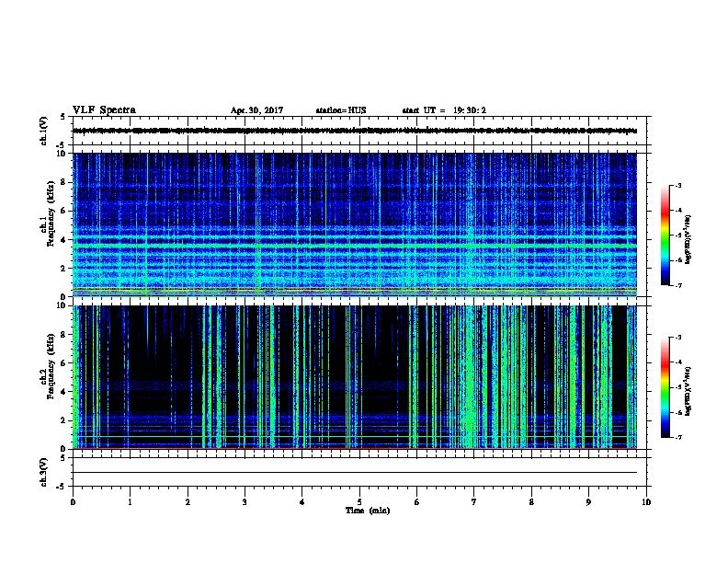Click the ch.1 voltage waveform trace
The width and height of the screenshot is (728, 563).
(x=355, y=131)
